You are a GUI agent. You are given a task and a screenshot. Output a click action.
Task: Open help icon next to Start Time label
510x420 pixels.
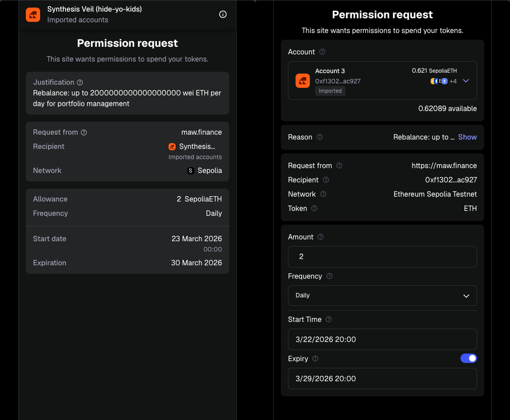coord(329,320)
